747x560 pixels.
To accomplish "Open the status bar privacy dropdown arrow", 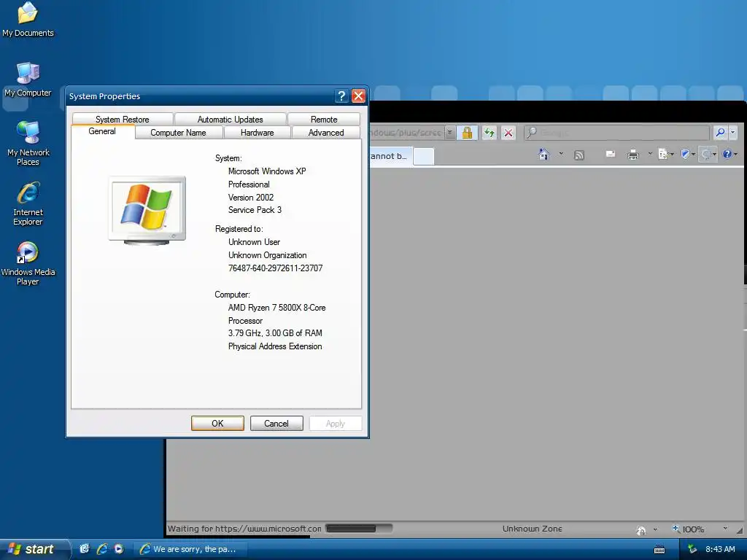I will click(656, 529).
